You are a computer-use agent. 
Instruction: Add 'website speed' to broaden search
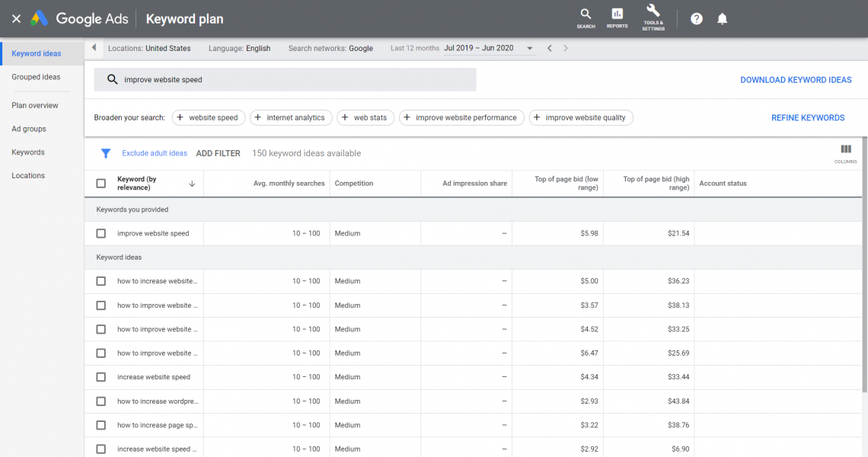click(209, 118)
